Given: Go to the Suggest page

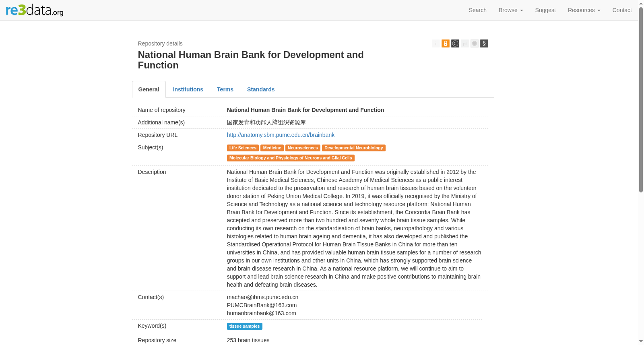Looking at the screenshot, I should point(545,10).
